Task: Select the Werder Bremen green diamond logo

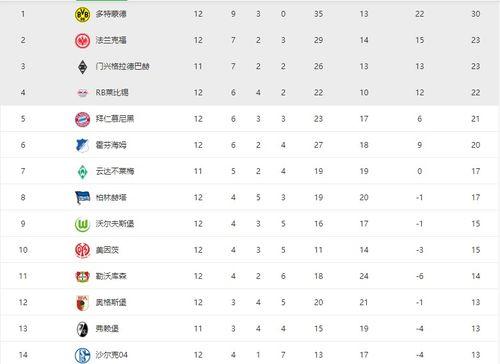Action: [82, 172]
